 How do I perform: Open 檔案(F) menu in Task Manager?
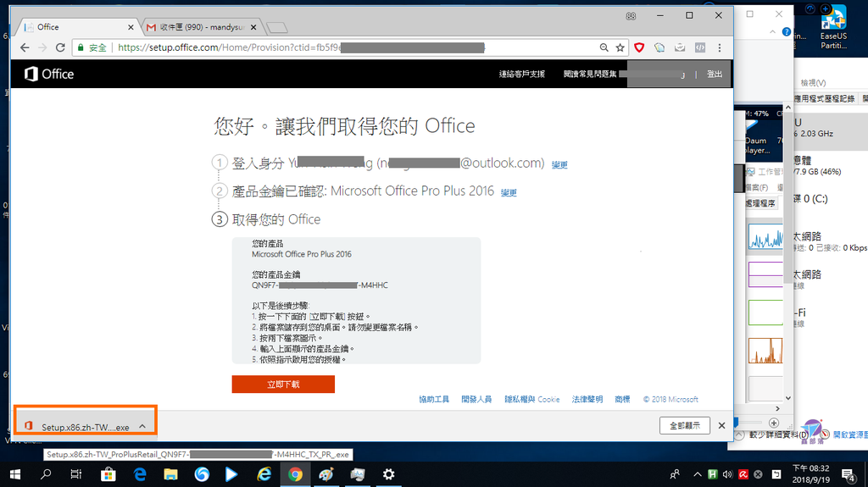[757, 188]
